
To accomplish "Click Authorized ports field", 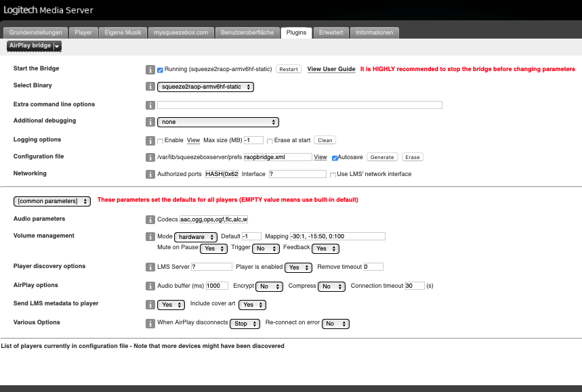I will tap(222, 174).
